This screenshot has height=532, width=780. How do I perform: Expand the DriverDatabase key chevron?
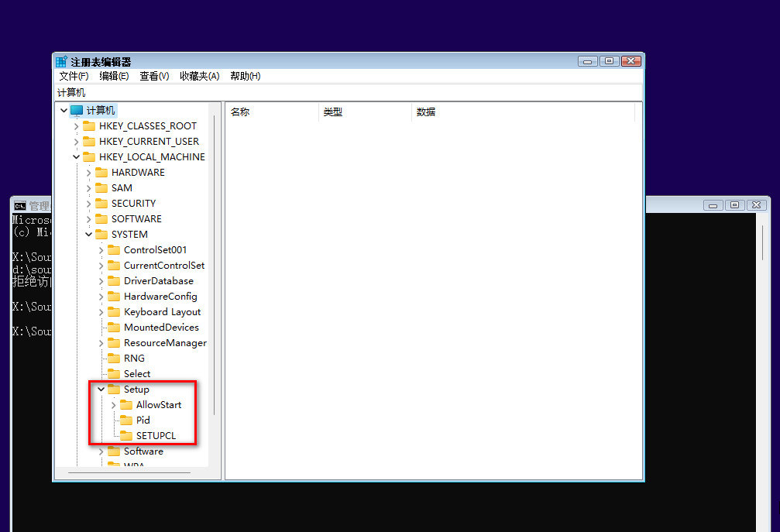tap(101, 281)
